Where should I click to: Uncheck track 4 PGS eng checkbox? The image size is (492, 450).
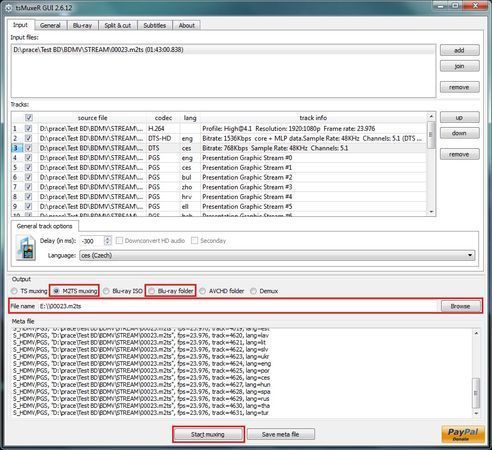[29, 158]
